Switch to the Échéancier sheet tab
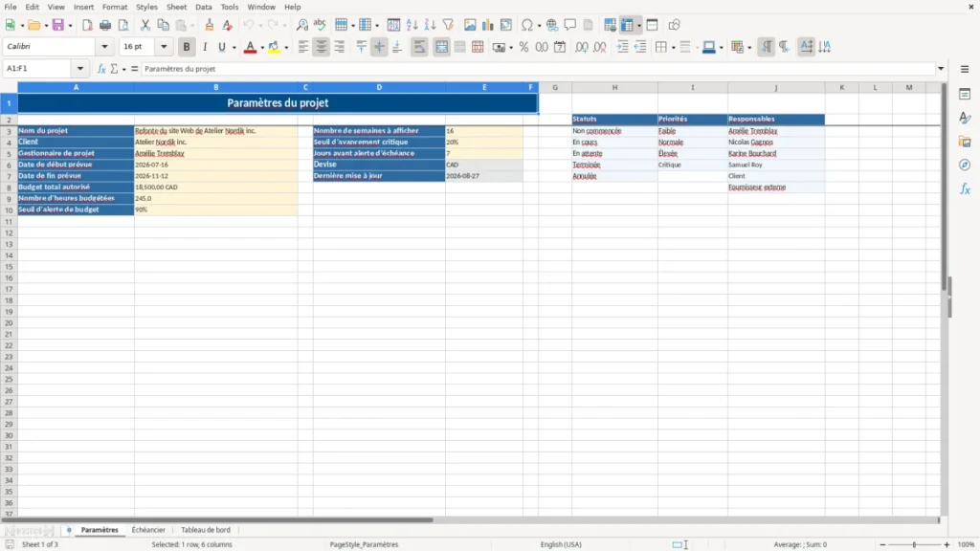 148,530
